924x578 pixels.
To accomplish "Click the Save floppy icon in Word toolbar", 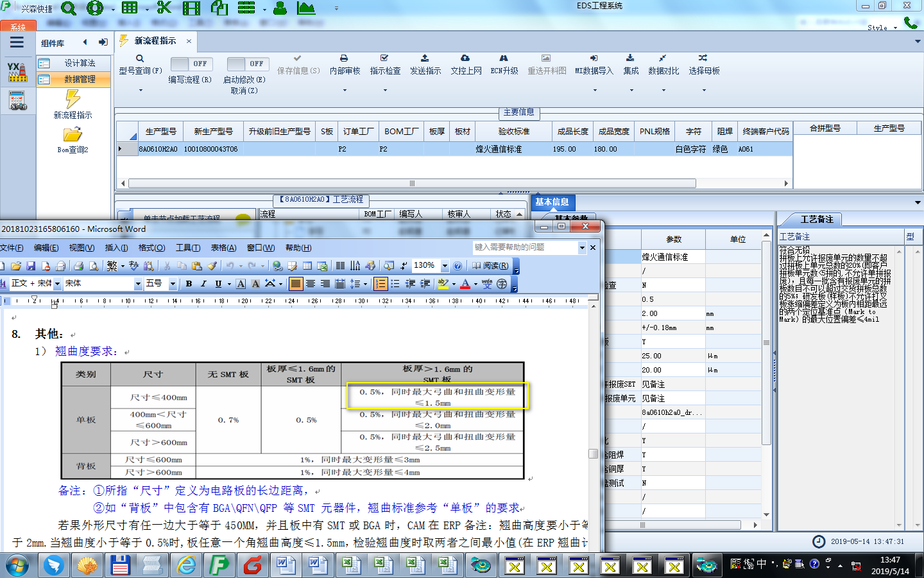I will [x=31, y=266].
